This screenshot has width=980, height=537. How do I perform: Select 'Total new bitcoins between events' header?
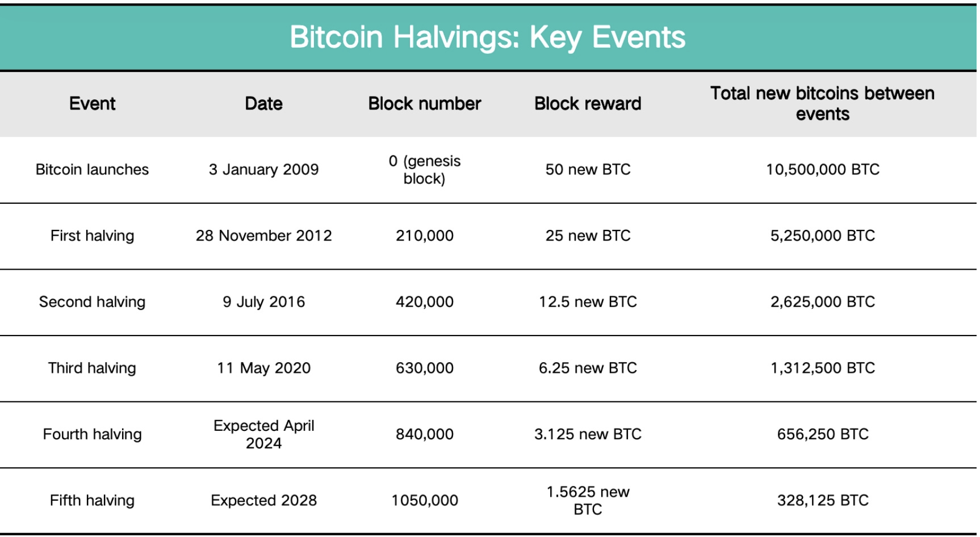pyautogui.click(x=822, y=104)
